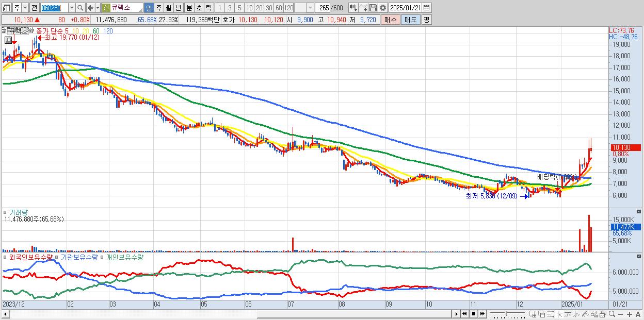The image size is (644, 320).
Task: Toggle the 외국인보유수량 indicator marker
Action: pos(5,257)
